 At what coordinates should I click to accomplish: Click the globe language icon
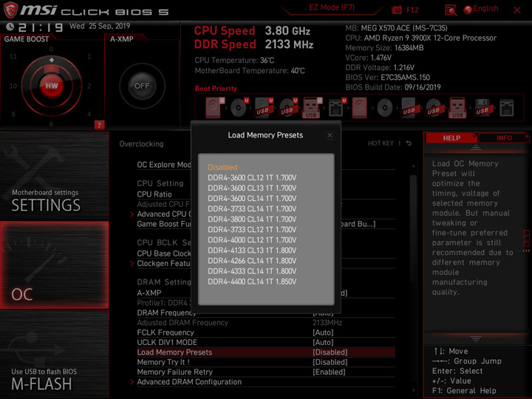pos(468,10)
